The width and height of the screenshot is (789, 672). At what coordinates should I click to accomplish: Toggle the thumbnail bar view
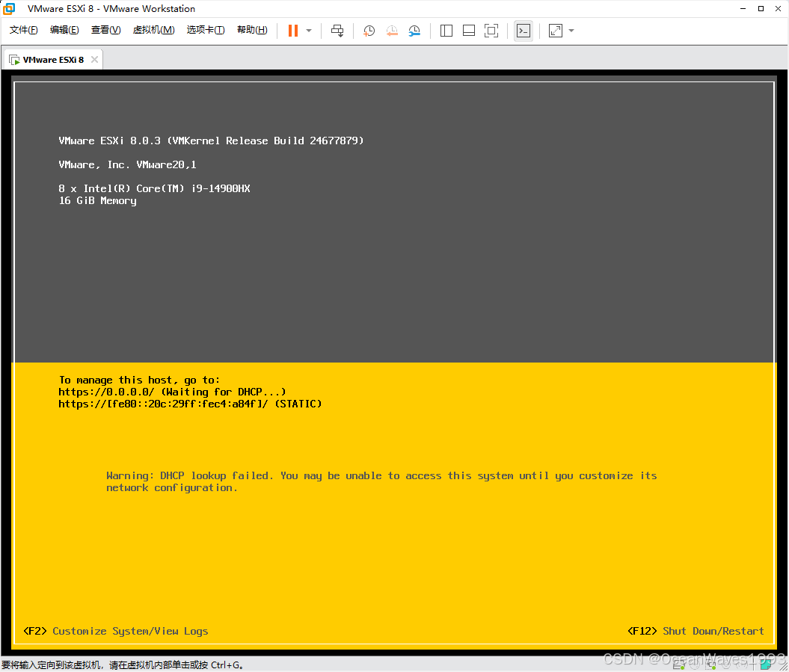pyautogui.click(x=468, y=31)
